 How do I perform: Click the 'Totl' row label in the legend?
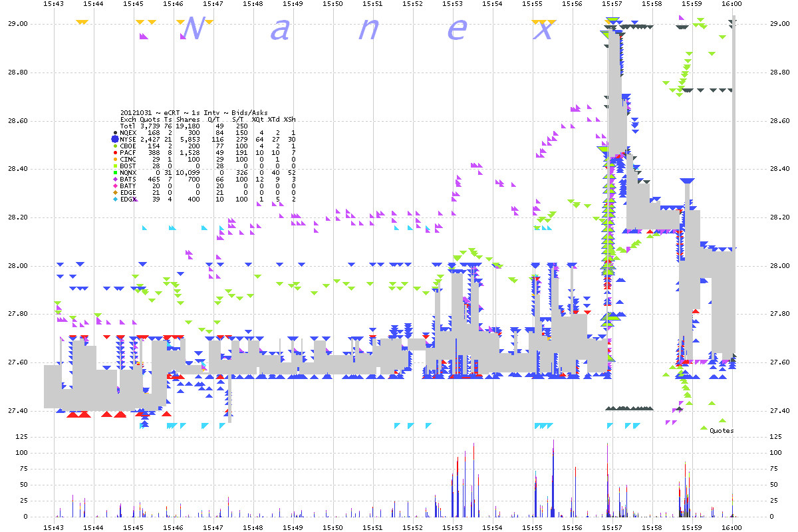tap(128, 126)
